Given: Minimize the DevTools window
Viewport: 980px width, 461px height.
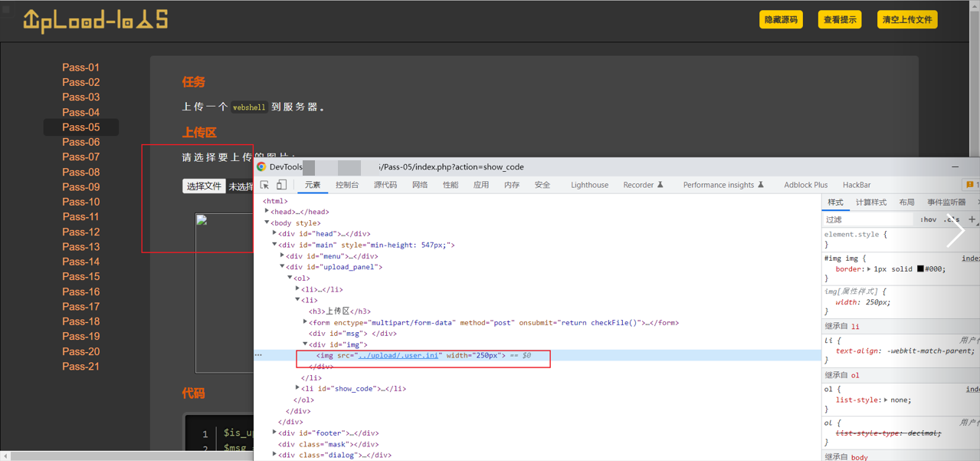Looking at the screenshot, I should click(955, 166).
